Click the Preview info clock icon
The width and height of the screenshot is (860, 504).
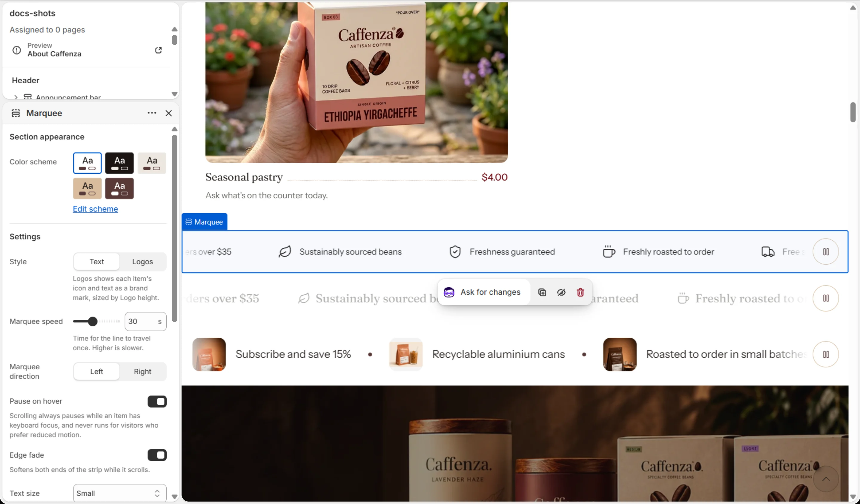point(16,50)
